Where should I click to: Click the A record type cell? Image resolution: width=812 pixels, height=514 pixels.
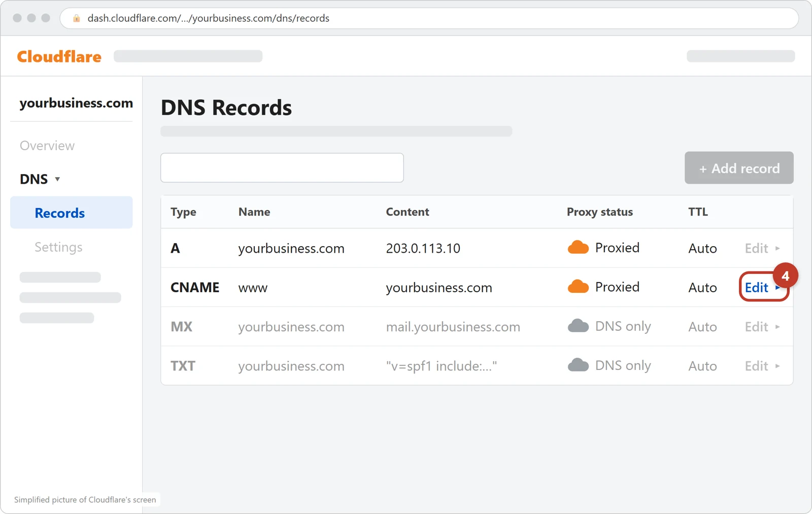point(175,248)
